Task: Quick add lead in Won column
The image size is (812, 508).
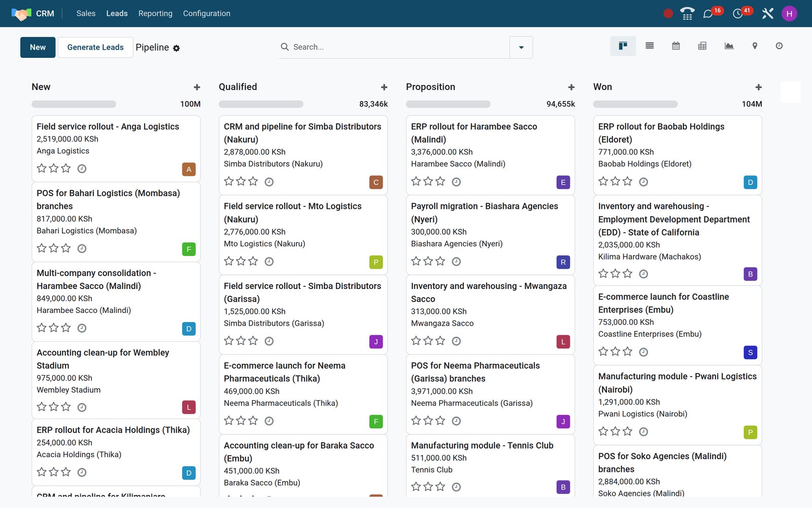Action: tap(759, 87)
